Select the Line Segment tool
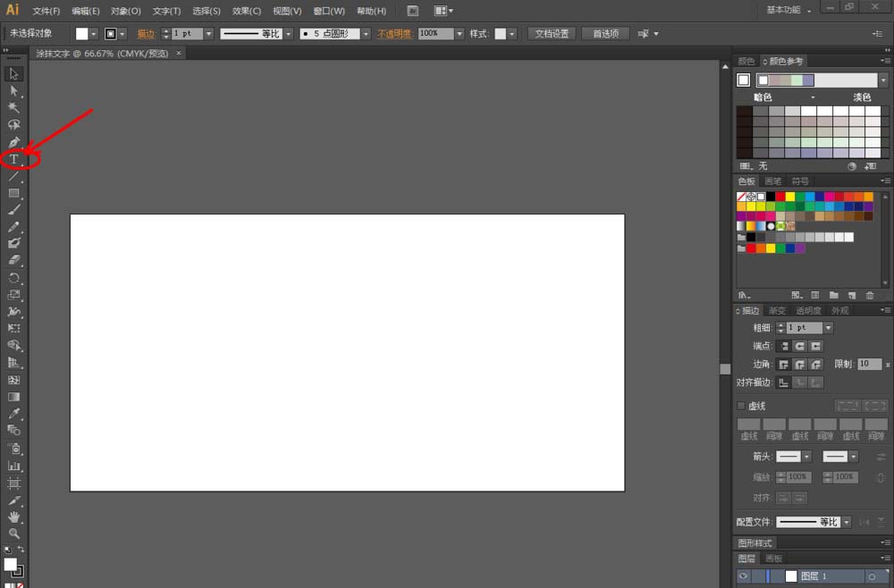This screenshot has width=894, height=588. coord(13,177)
